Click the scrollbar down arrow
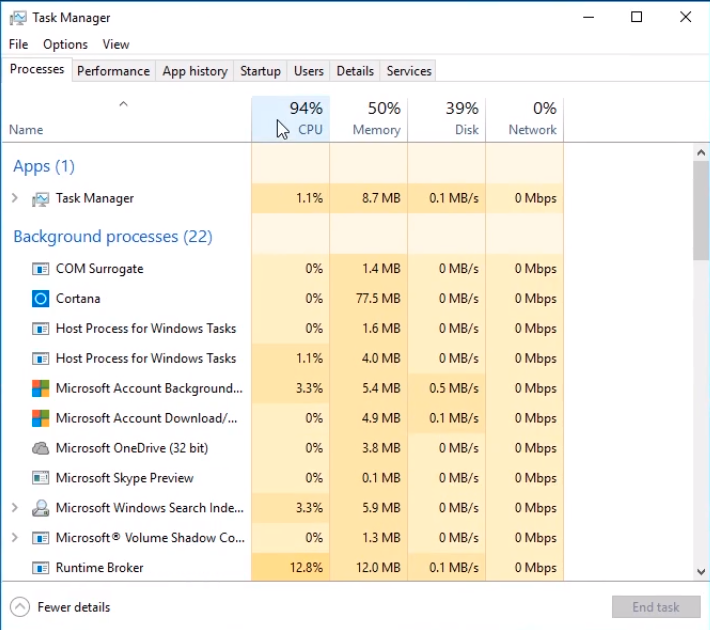Screen dimensions: 710x630 pyautogui.click(x=701, y=572)
